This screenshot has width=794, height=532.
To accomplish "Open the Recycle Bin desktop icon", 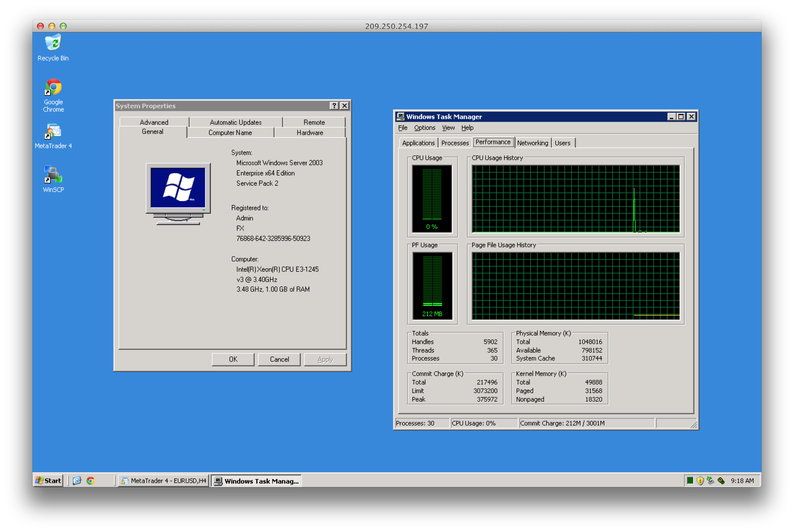I will [x=53, y=43].
